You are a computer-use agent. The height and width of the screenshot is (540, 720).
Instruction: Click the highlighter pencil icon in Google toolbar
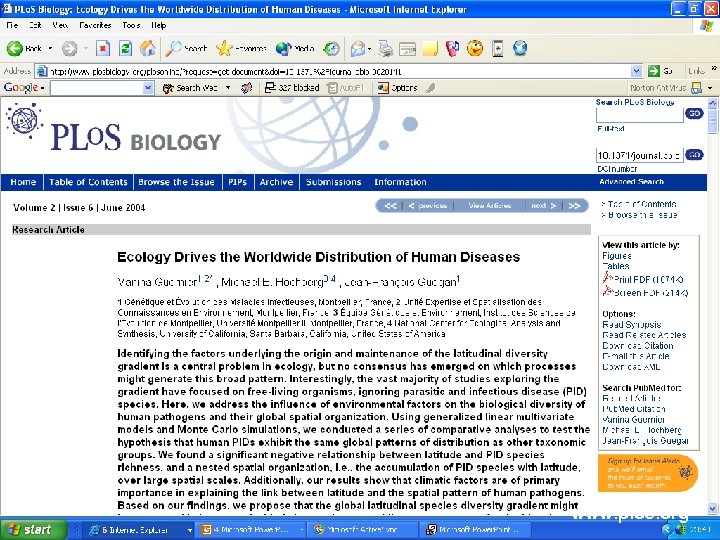coord(430,88)
